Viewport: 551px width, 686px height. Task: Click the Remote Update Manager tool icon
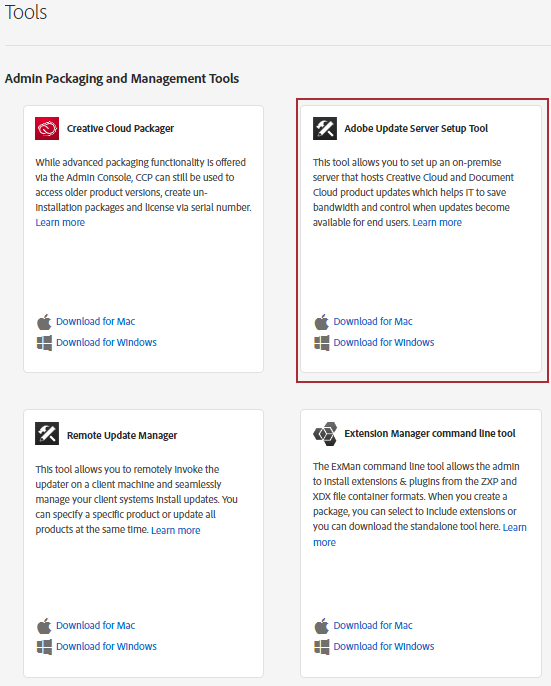click(47, 434)
